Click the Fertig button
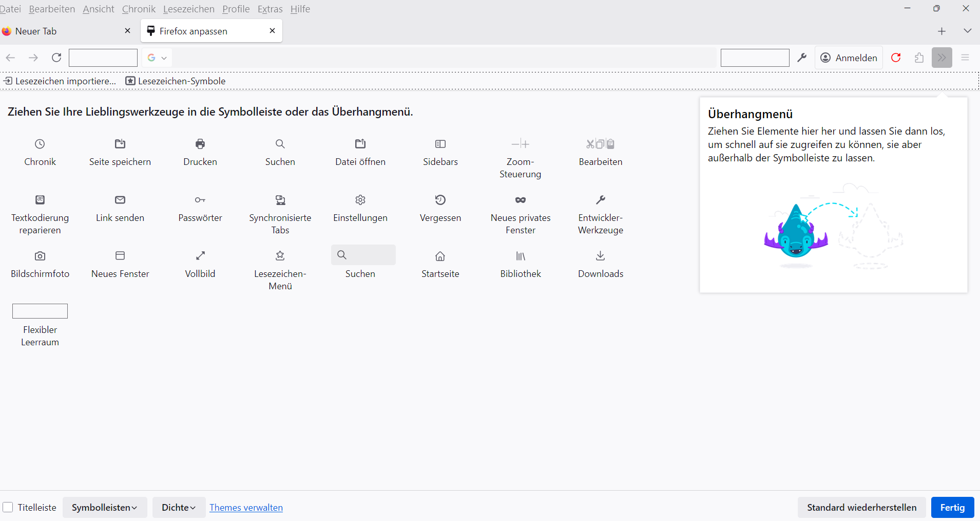 [x=952, y=508]
